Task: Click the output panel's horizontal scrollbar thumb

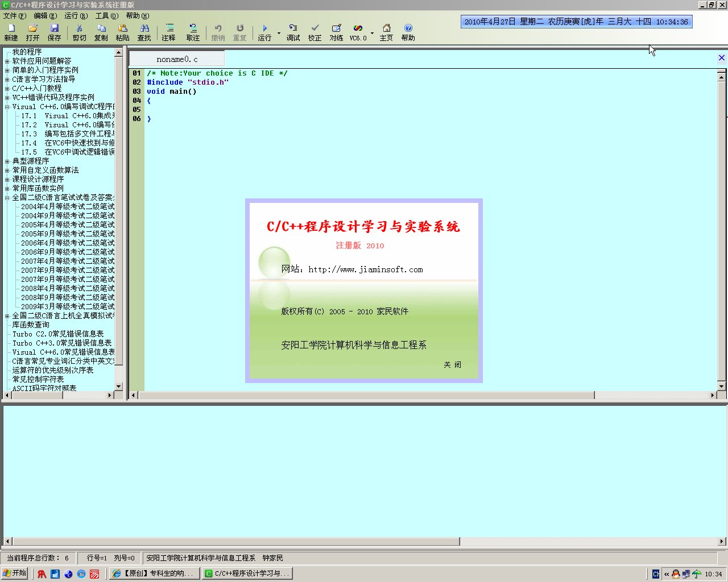Action: pos(236,542)
